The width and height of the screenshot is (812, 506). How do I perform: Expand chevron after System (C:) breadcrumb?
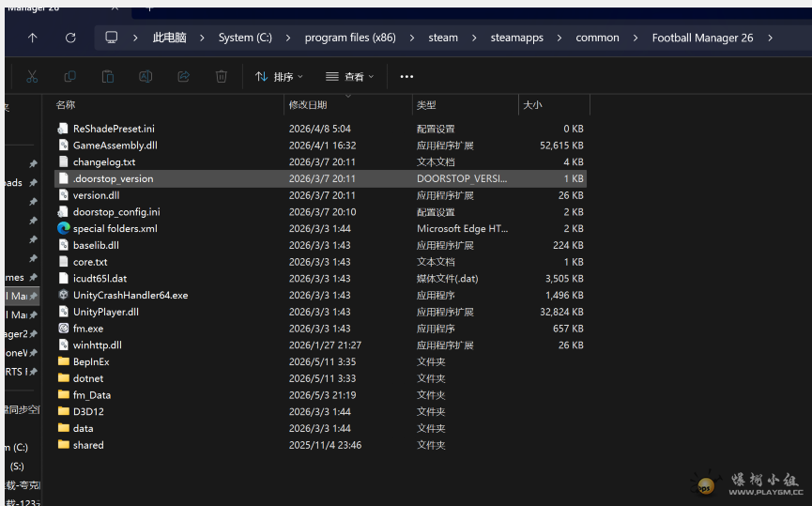(288, 38)
